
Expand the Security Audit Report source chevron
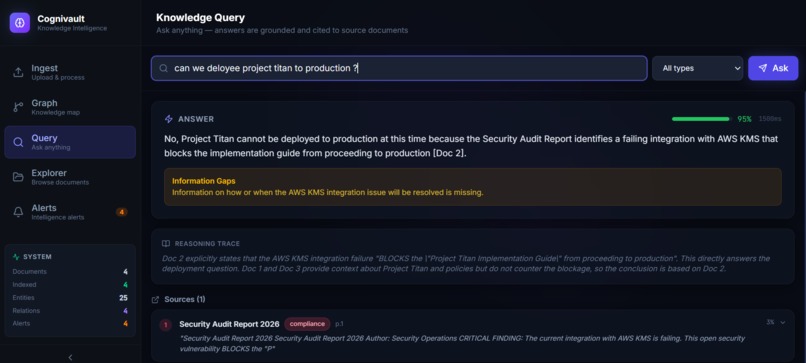[x=783, y=322]
